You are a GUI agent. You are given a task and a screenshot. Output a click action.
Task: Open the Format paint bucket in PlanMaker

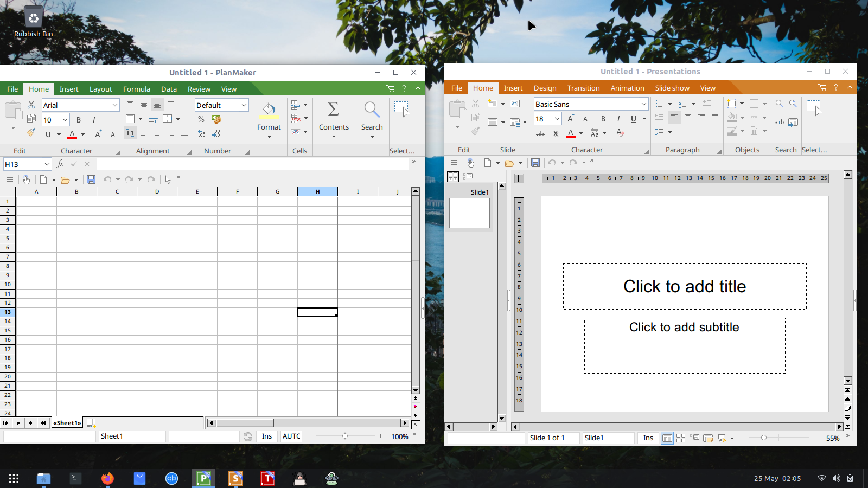269,110
